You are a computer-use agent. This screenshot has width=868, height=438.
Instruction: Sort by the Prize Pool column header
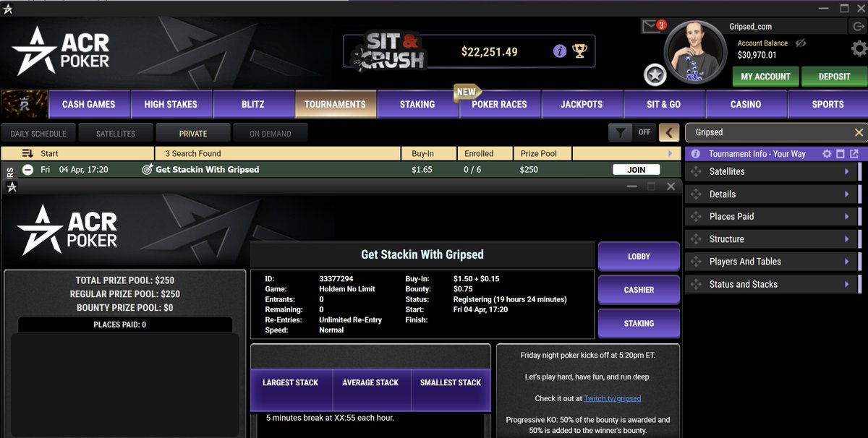pyautogui.click(x=542, y=153)
